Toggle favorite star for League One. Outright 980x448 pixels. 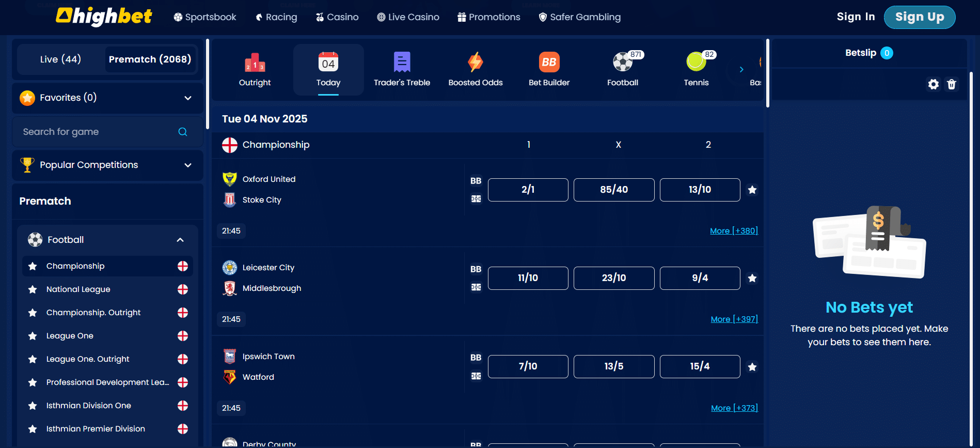pos(33,359)
